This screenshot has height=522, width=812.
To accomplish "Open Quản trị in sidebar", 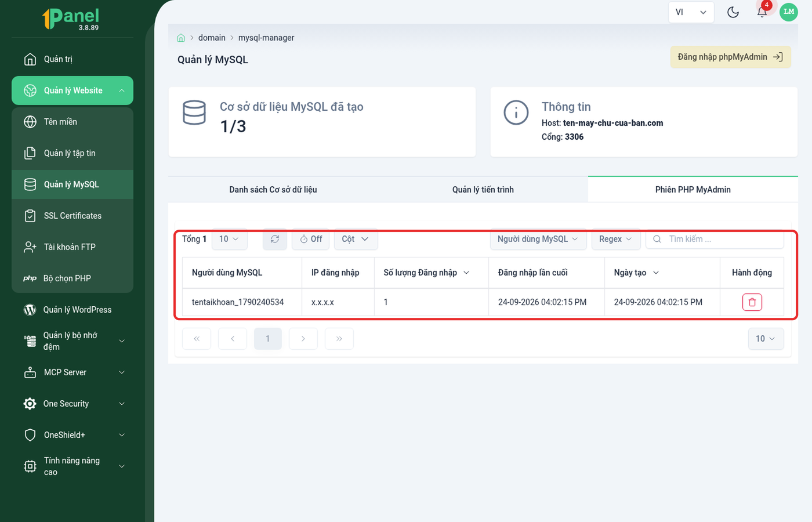I will [72, 59].
